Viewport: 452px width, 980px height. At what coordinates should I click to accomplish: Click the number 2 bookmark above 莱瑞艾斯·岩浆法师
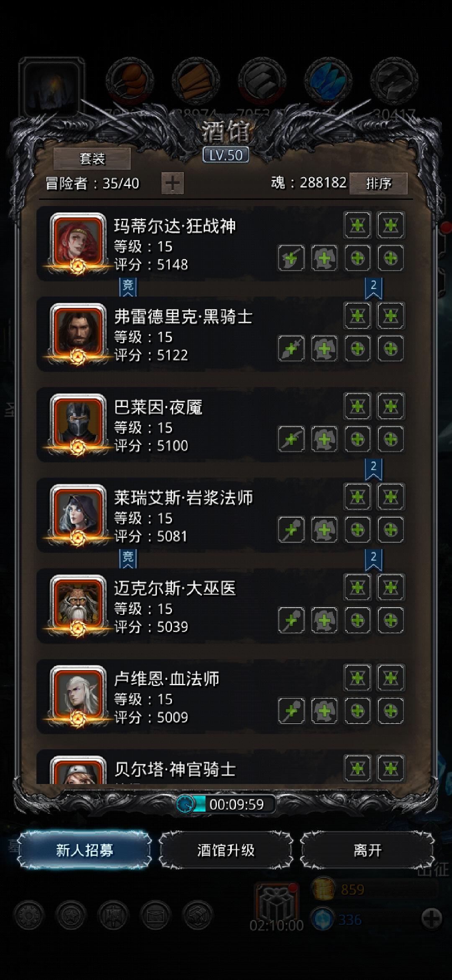[x=374, y=469]
